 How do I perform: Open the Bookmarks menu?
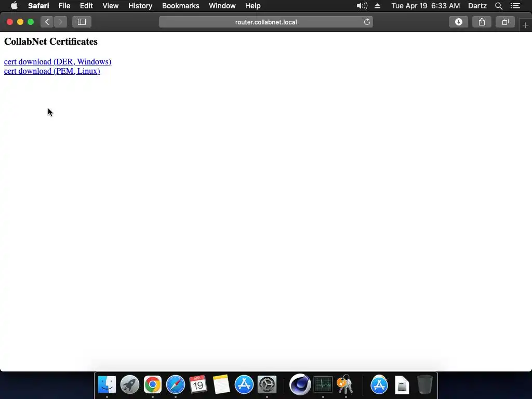[x=180, y=6]
